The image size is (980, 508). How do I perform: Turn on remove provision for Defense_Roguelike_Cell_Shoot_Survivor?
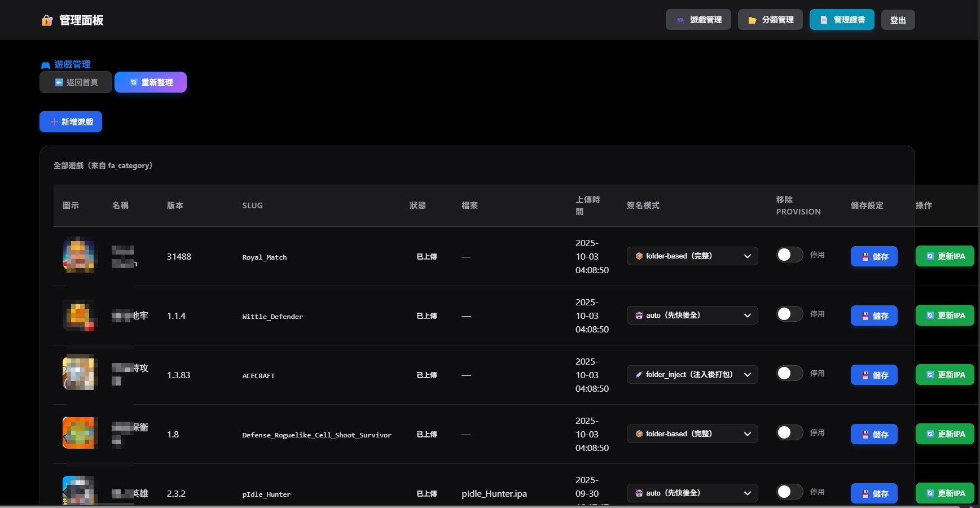point(789,433)
